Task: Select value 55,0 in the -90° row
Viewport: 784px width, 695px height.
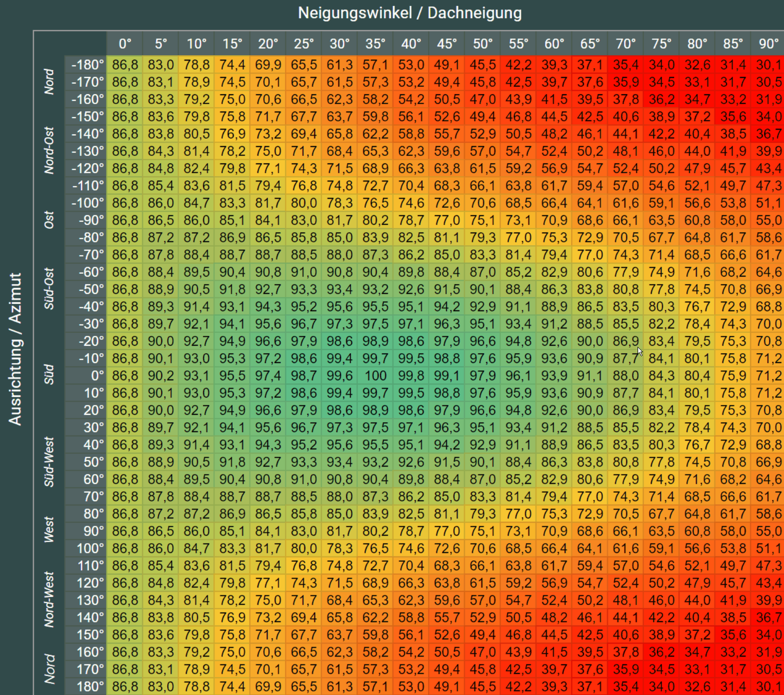Action: (x=768, y=220)
